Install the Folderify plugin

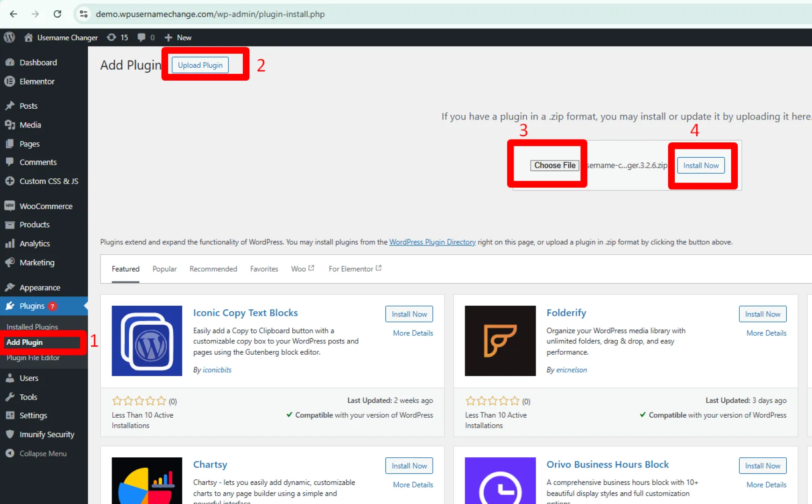pos(763,314)
